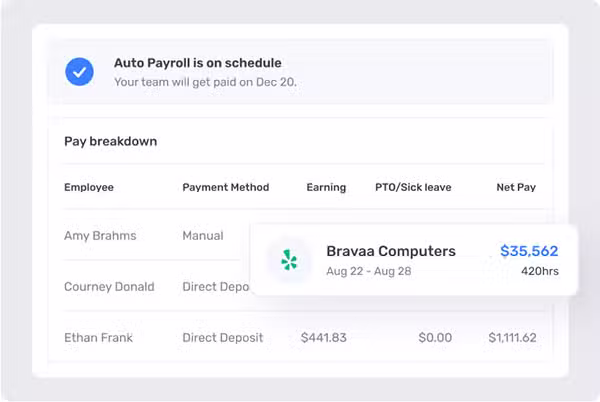Sort by the Net Pay column
Image resolution: width=600 pixels, height=402 pixels.
(x=516, y=187)
